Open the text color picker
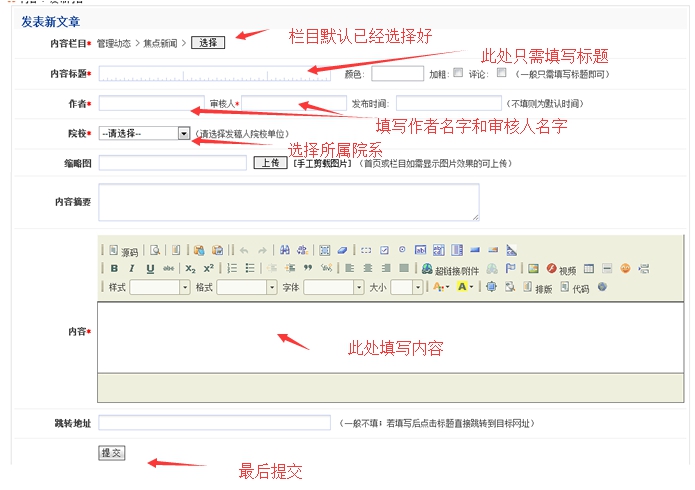695x490 pixels. (440, 287)
